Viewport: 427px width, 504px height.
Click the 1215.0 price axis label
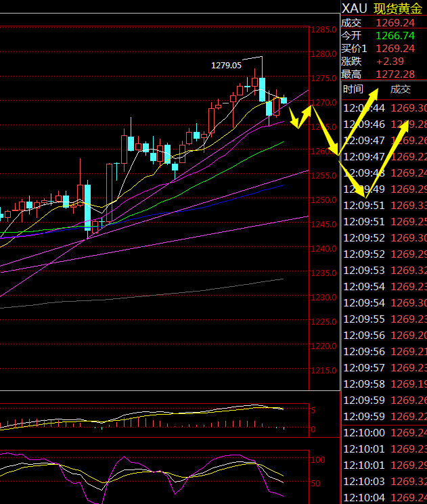[325, 371]
